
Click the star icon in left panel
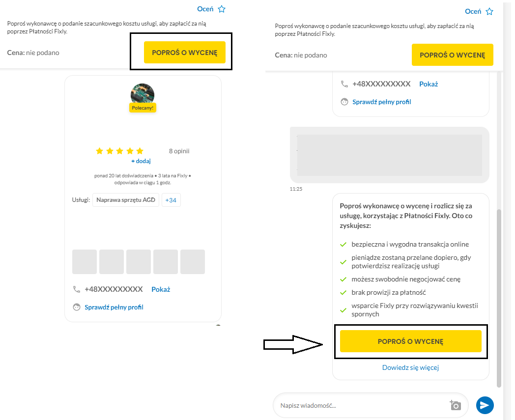tap(222, 9)
